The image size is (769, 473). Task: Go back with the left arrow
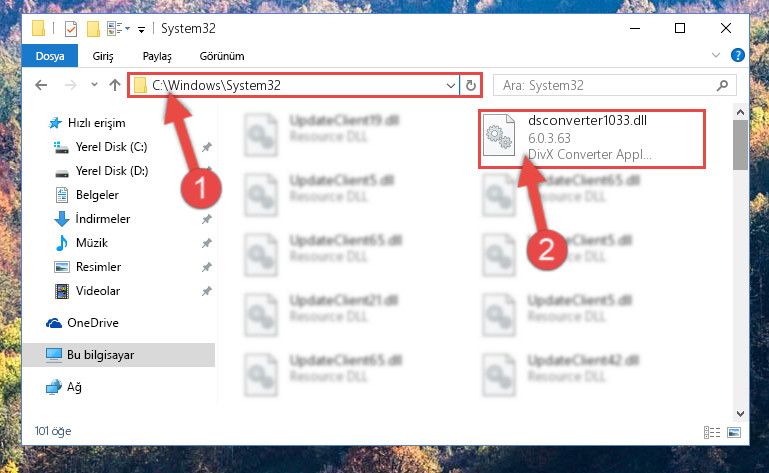coord(41,85)
